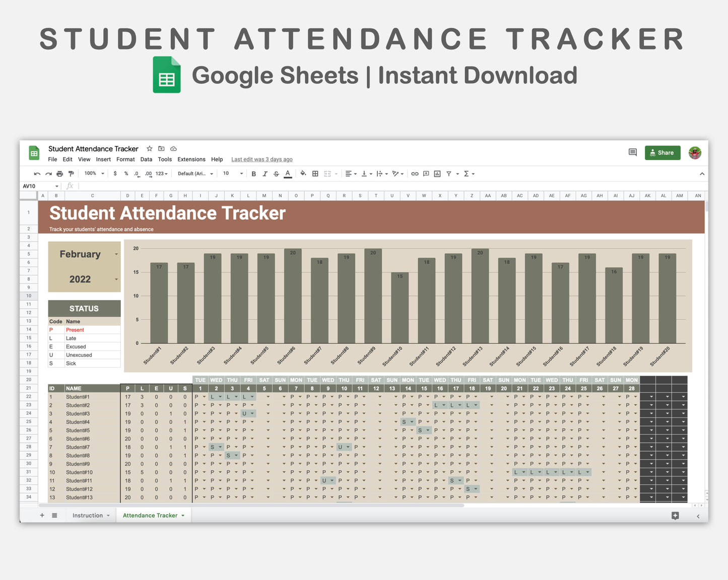Switch to the Instruction sheet tab
This screenshot has height=580, width=728.
point(88,515)
